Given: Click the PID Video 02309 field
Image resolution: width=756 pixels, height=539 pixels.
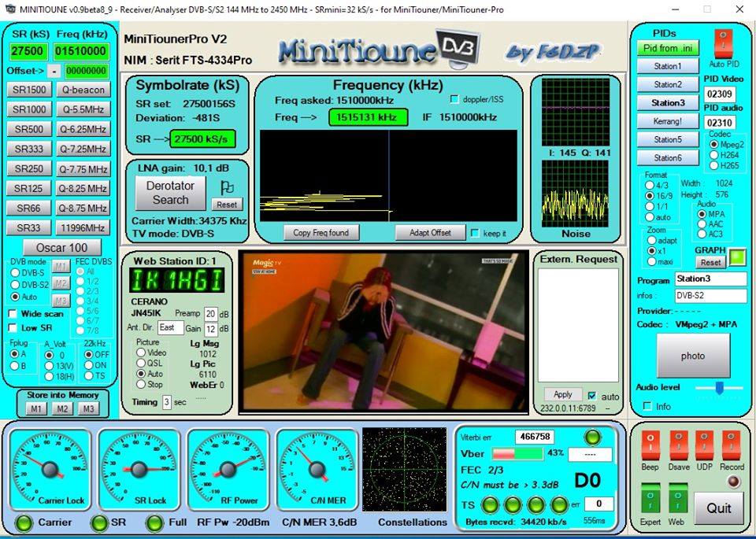Looking at the screenshot, I should (x=720, y=94).
